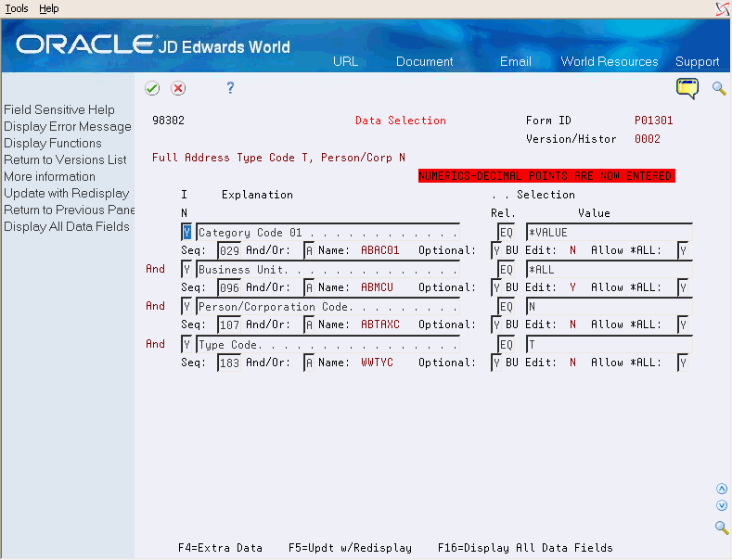Click the value field containing N
Screen dimensions: 732x560
pyautogui.click(x=610, y=307)
